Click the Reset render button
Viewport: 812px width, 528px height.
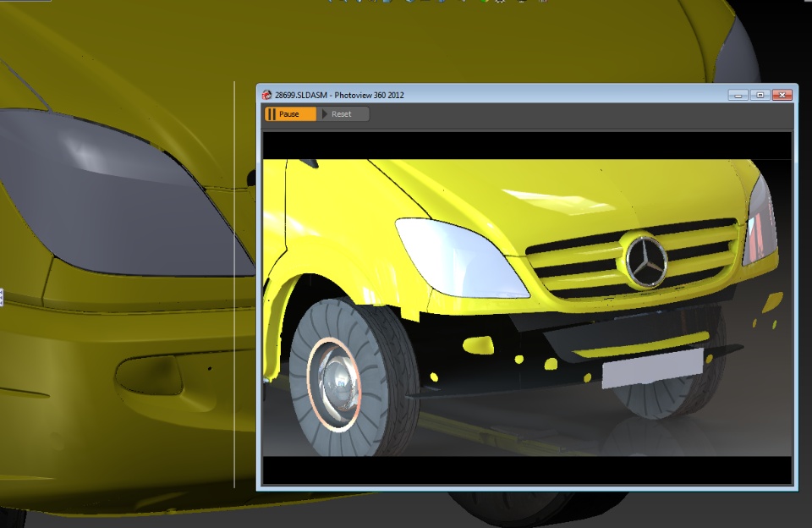click(x=343, y=114)
